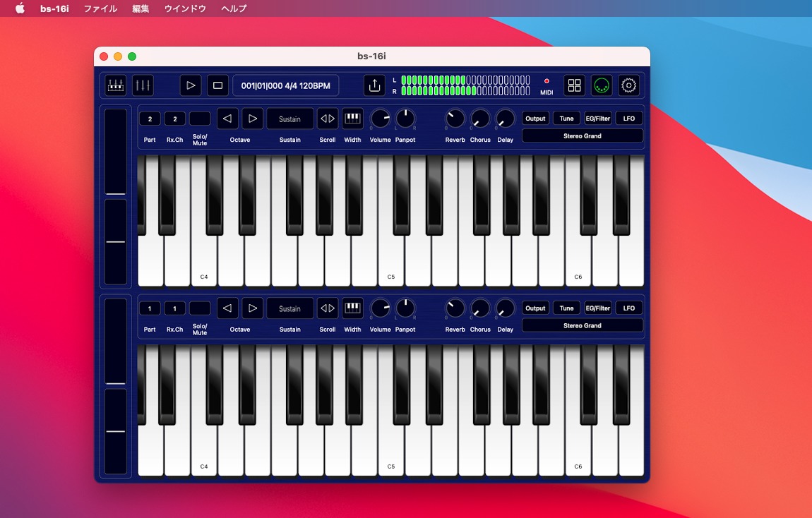The image size is (812, 518).
Task: Play the C5 key on upper keyboard
Action: [x=391, y=259]
